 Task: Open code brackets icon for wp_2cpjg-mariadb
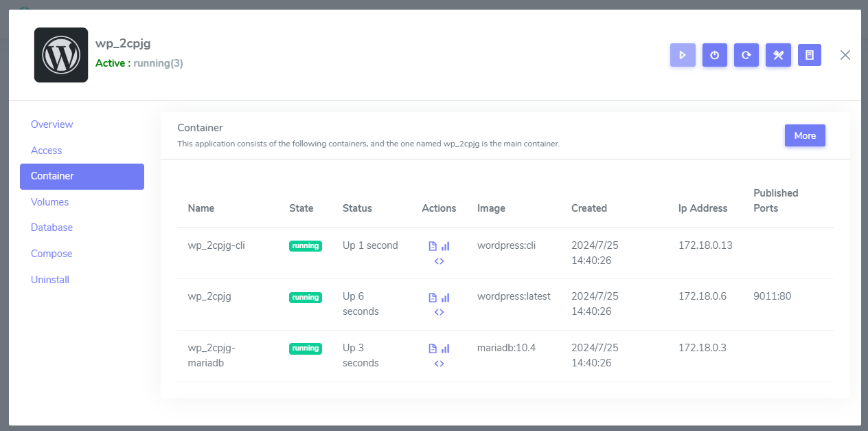click(x=439, y=364)
